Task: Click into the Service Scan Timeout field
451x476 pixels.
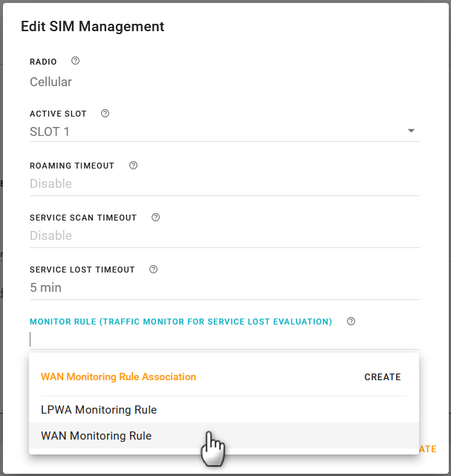Action: (223, 235)
